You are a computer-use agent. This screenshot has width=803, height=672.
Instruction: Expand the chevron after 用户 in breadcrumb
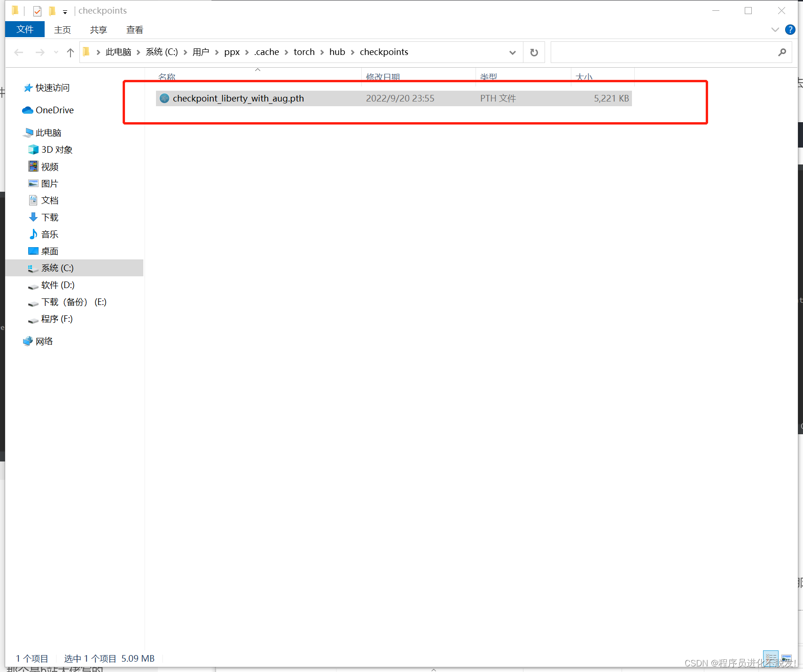[217, 52]
